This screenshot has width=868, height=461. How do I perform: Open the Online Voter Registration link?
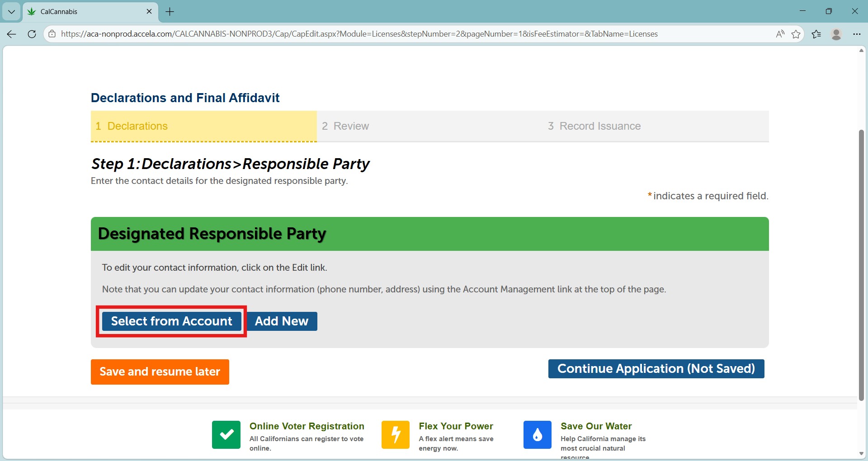coord(307,426)
